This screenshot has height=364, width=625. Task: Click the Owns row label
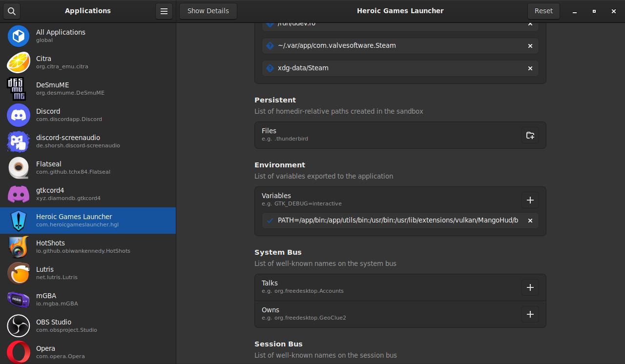(x=271, y=310)
